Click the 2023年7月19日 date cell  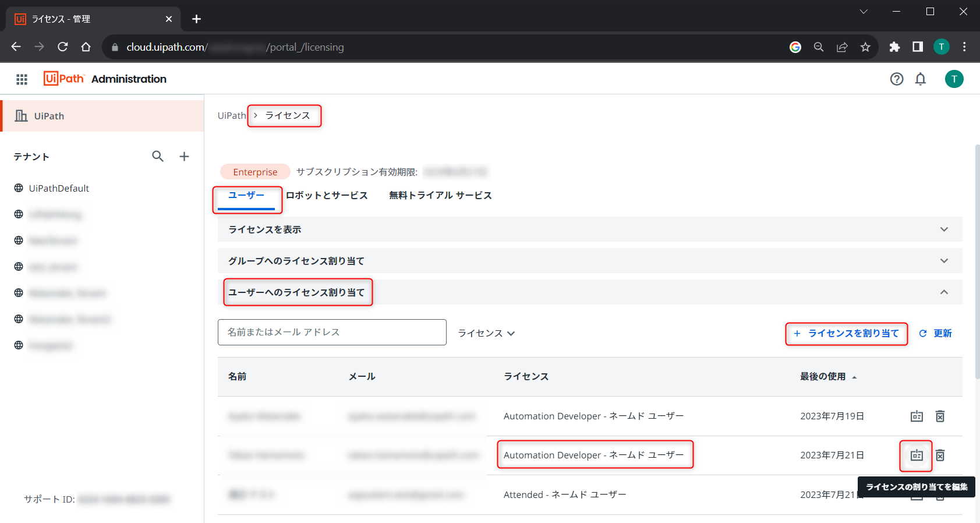pos(832,416)
